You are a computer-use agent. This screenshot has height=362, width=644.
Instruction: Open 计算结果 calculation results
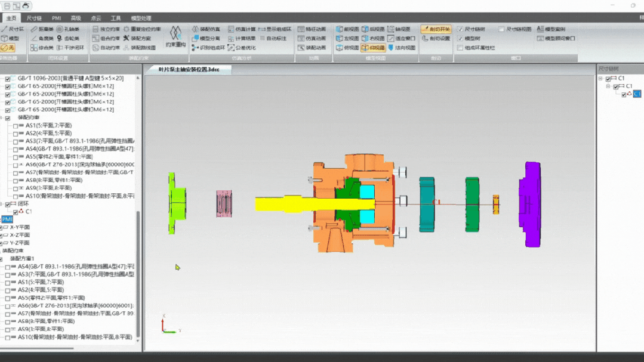tap(242, 38)
